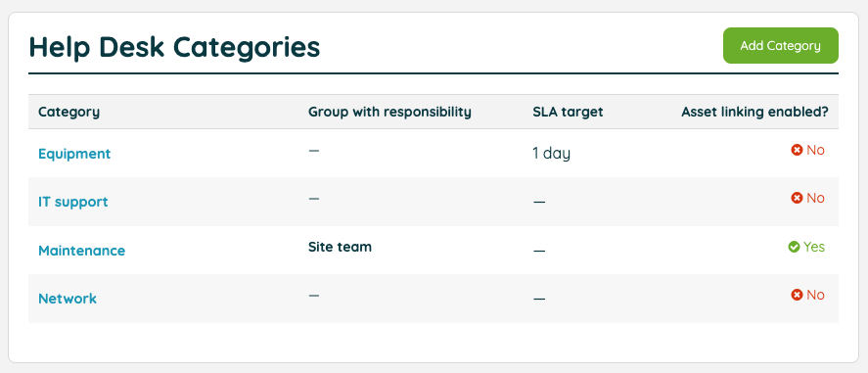Click the No label in Network row
Viewport: 868px width, 373px height.
[x=815, y=295]
